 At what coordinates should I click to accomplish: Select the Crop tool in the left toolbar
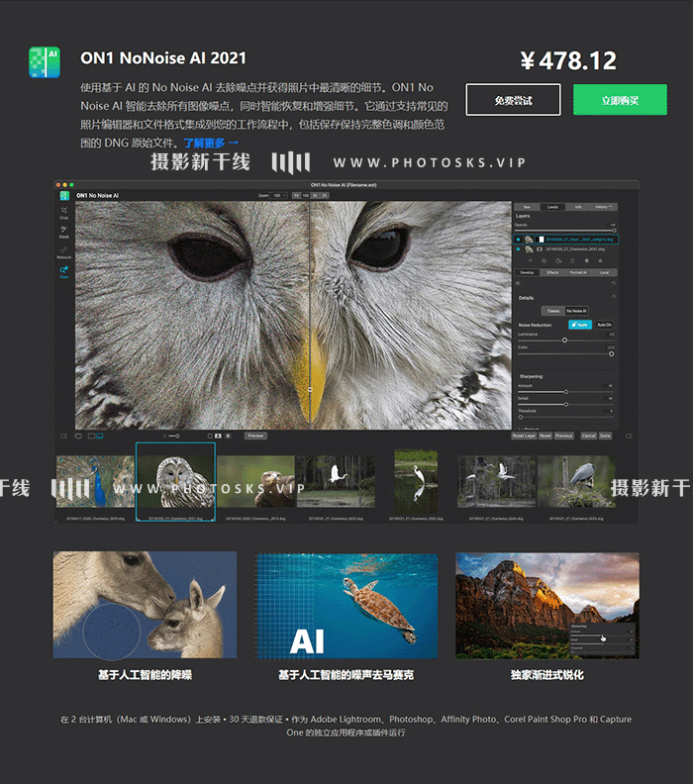coord(64,212)
